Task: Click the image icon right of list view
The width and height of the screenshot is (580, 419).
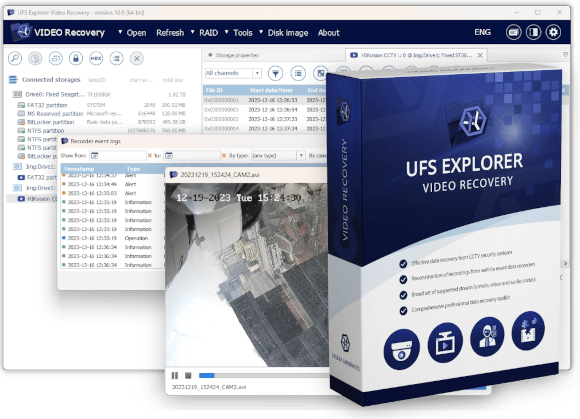Action: [320, 73]
